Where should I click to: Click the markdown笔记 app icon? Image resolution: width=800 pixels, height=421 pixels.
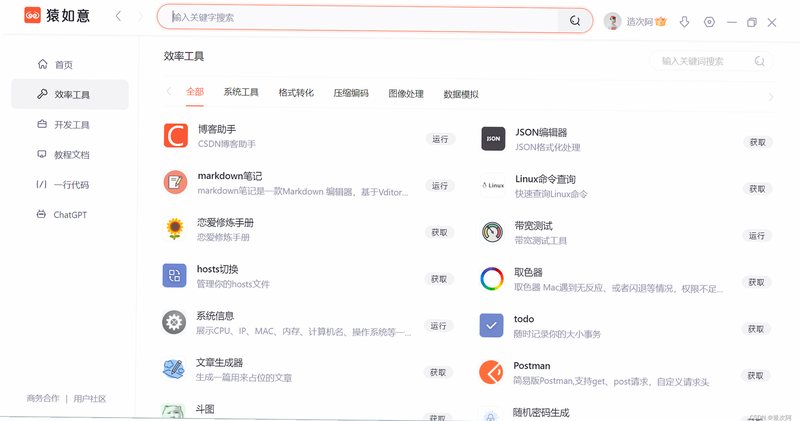click(175, 182)
